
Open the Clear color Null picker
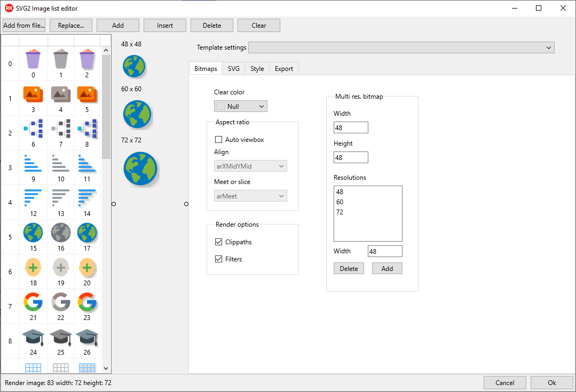(x=240, y=107)
